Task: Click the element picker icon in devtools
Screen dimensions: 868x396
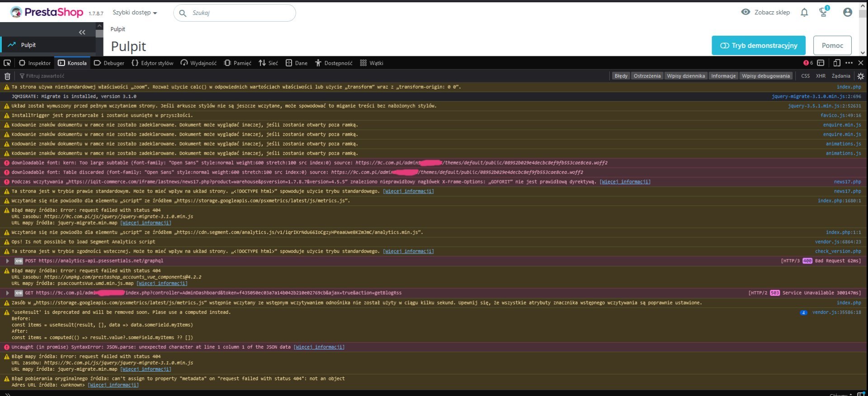Action: tap(7, 63)
